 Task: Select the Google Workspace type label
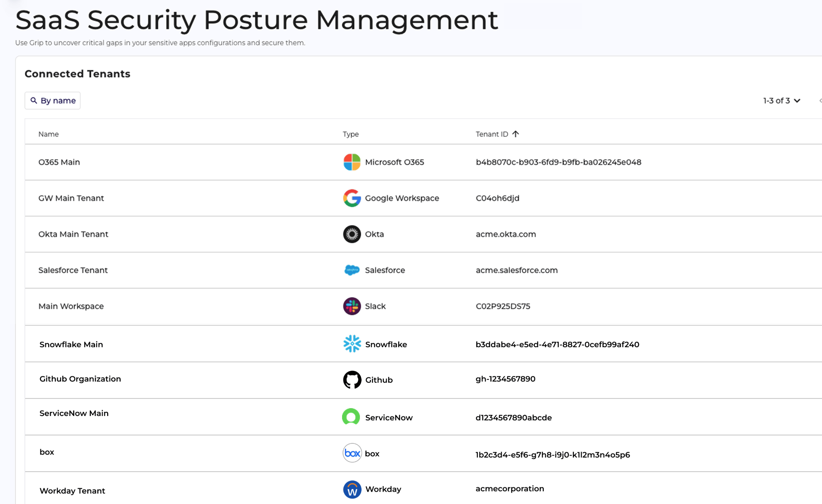click(402, 198)
